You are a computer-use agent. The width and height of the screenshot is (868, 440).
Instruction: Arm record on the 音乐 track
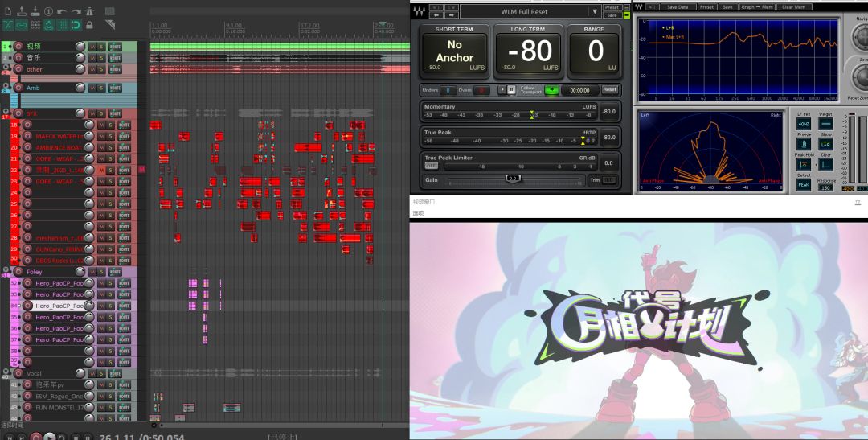(18, 58)
